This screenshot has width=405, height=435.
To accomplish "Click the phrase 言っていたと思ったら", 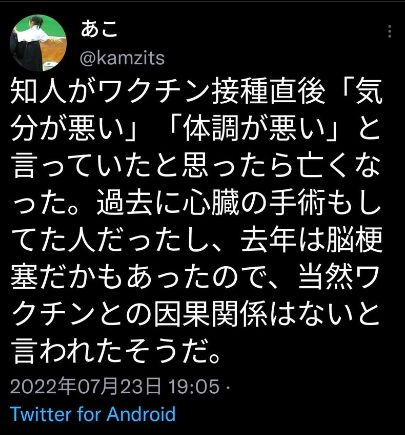I will tap(154, 165).
